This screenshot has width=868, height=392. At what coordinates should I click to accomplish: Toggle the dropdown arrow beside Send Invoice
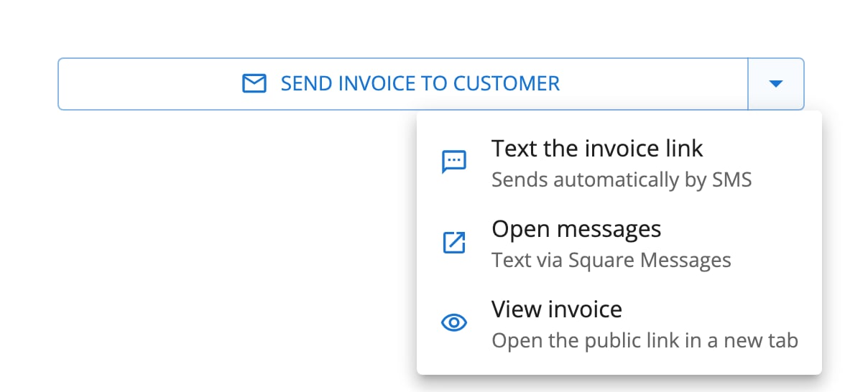point(775,84)
